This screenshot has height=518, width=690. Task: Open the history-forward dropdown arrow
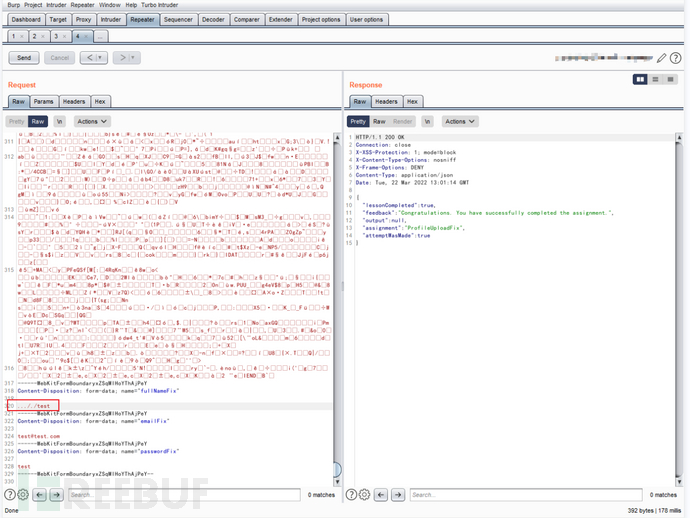(133, 58)
